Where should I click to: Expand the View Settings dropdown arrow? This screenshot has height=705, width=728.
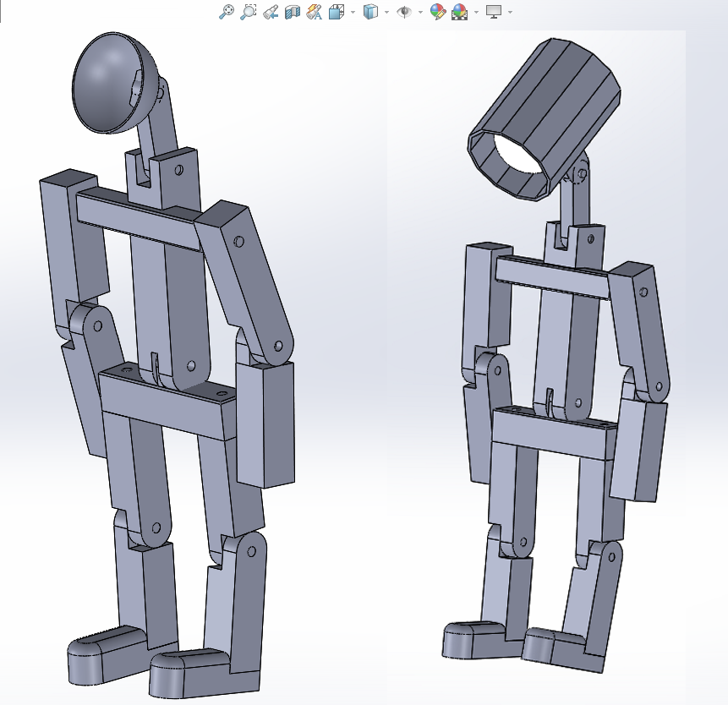[x=510, y=12]
